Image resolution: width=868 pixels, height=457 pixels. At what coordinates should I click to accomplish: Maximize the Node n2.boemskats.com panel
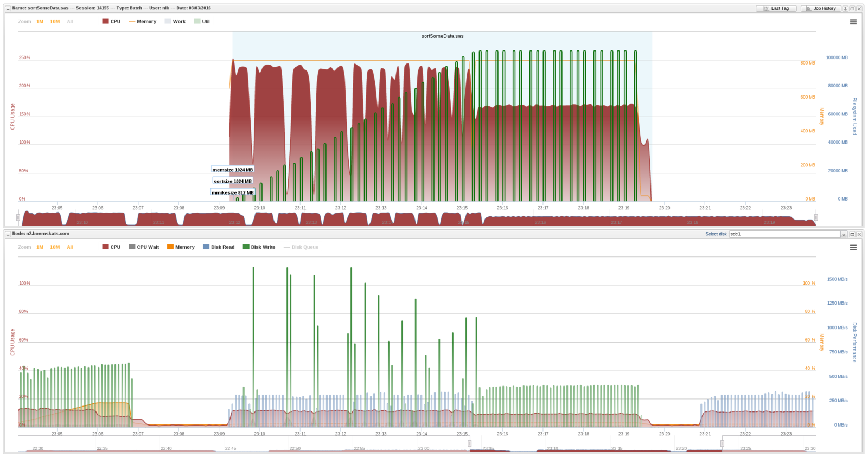coord(852,234)
